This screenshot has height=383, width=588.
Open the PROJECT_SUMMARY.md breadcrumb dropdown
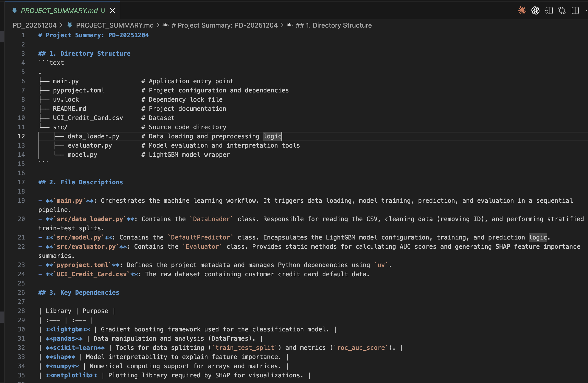115,25
